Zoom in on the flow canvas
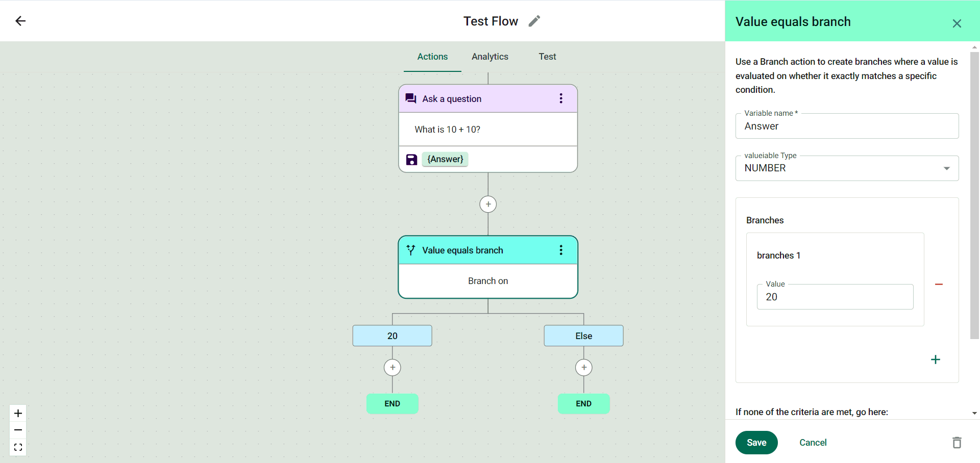This screenshot has height=463, width=980. [18, 413]
